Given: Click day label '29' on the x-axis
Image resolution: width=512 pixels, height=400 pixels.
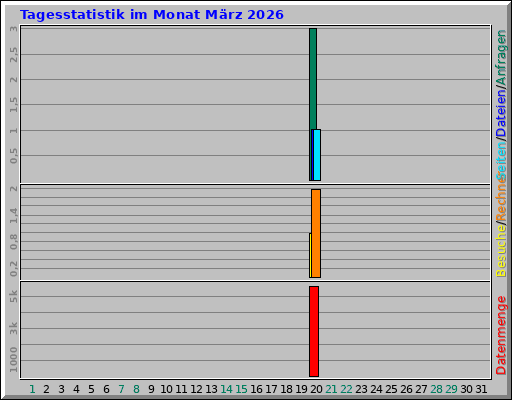Looking at the screenshot, I should coord(451,389).
